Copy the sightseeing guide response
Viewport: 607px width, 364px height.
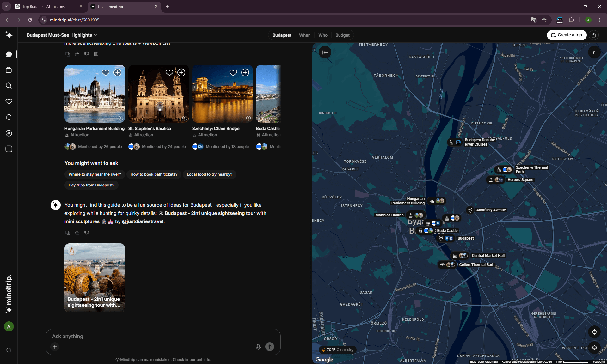(x=68, y=233)
